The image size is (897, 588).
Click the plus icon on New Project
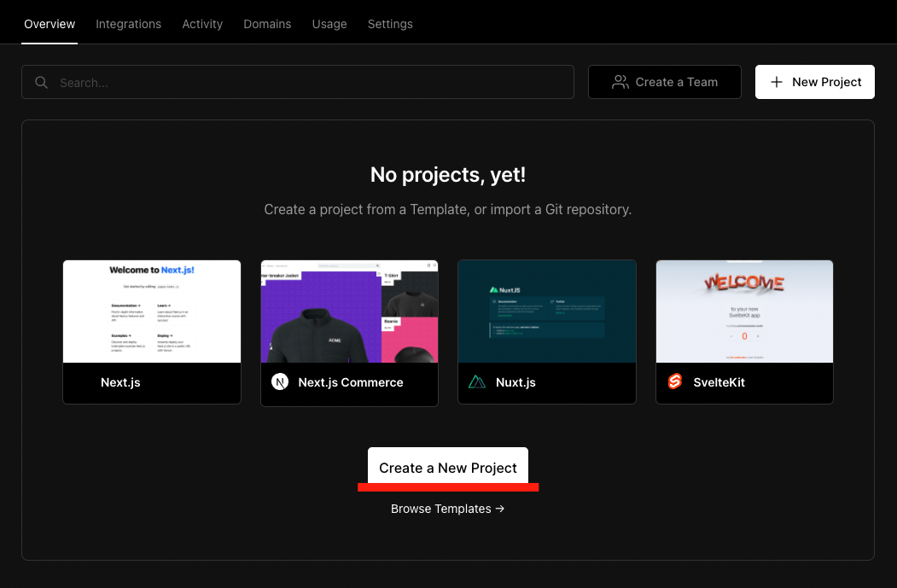point(776,82)
